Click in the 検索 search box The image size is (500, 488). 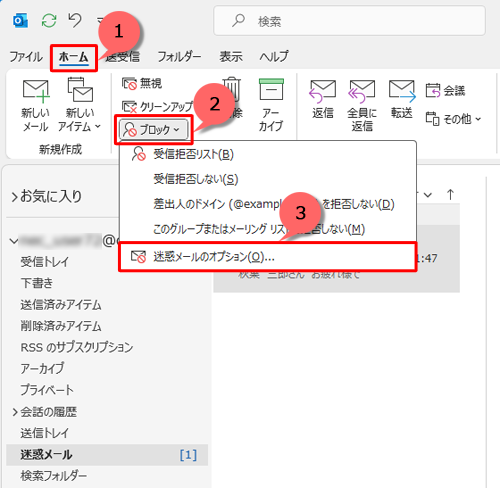(349, 21)
